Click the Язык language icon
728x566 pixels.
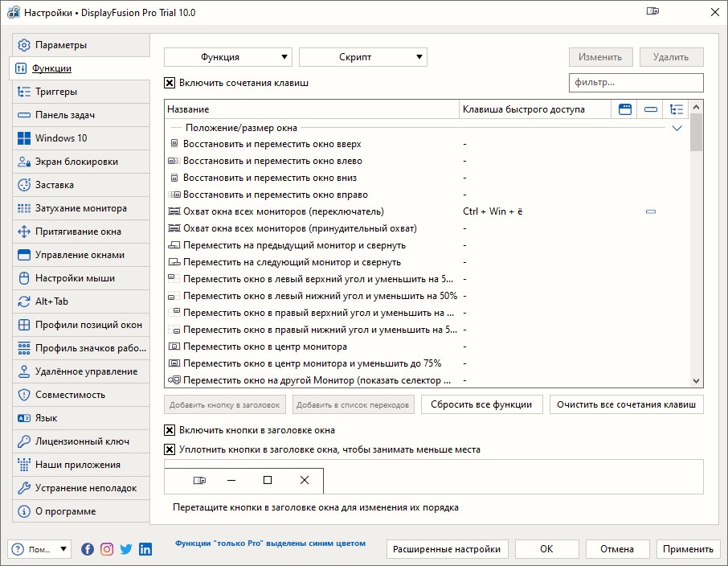[23, 418]
